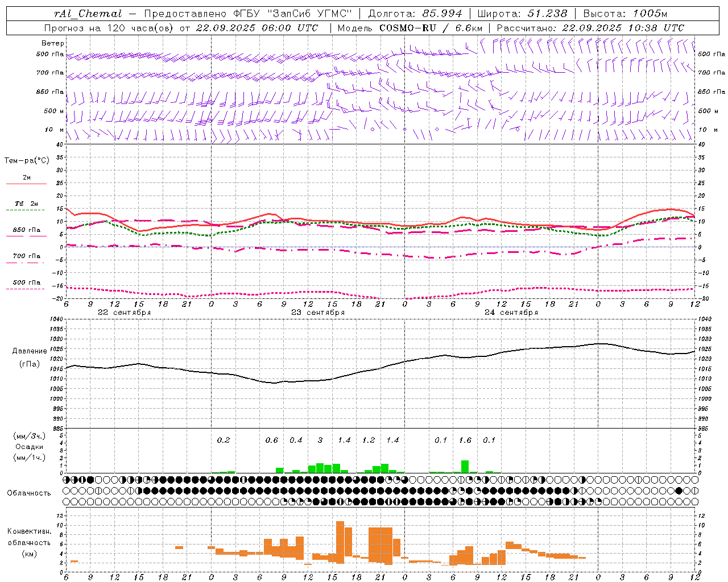
Task: Click 'Рассчитано: 22.09.2025 10:38 UTC' timestamp
Action: point(590,28)
